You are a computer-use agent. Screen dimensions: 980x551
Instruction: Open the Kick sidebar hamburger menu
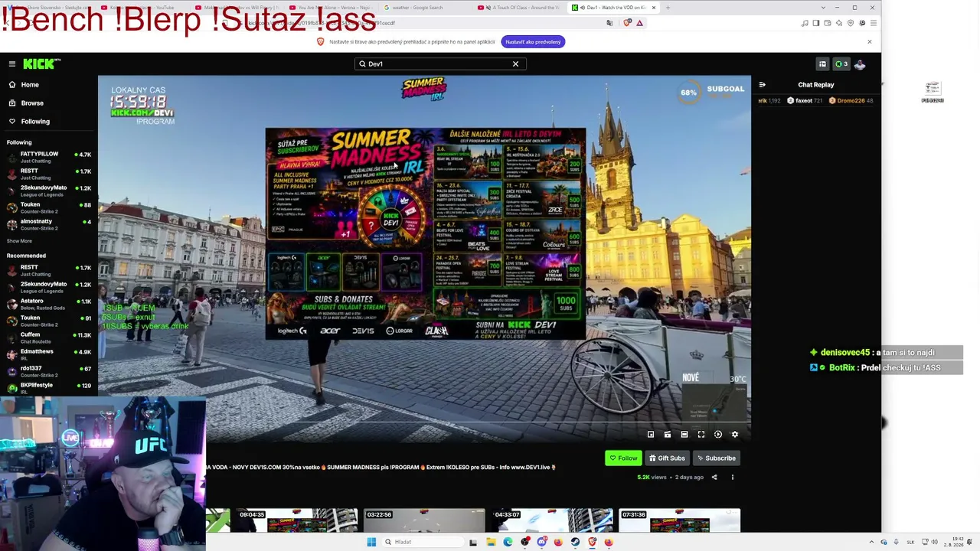coord(12,64)
